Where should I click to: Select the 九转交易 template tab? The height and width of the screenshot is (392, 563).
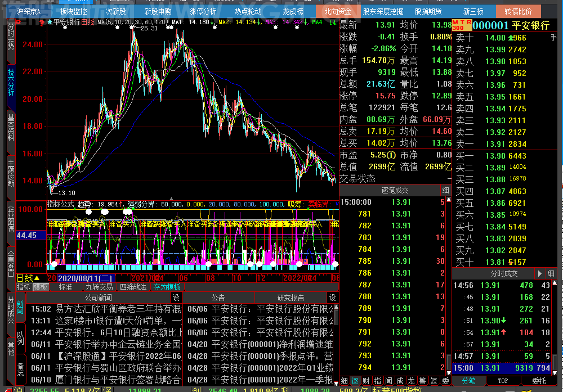click(99, 287)
